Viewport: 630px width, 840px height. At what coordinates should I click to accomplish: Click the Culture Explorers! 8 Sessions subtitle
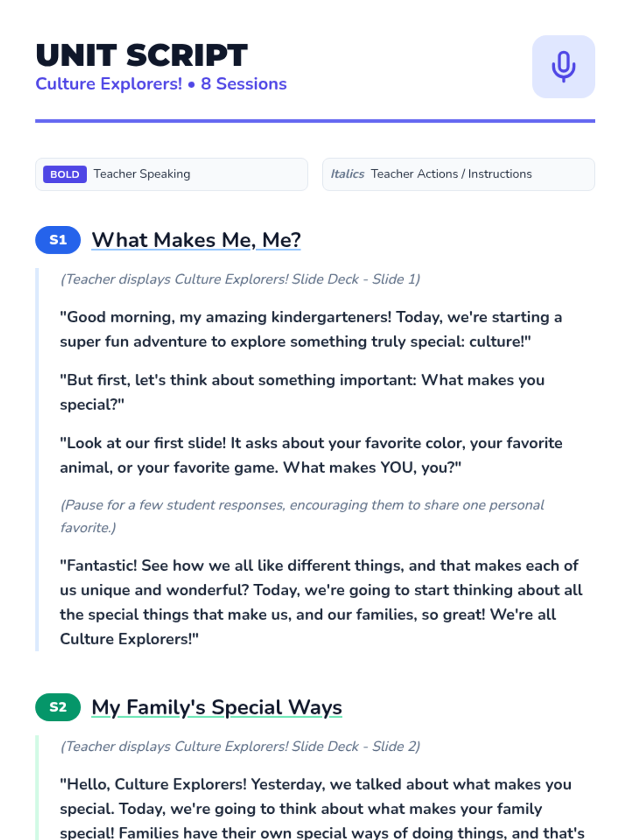pos(161,84)
